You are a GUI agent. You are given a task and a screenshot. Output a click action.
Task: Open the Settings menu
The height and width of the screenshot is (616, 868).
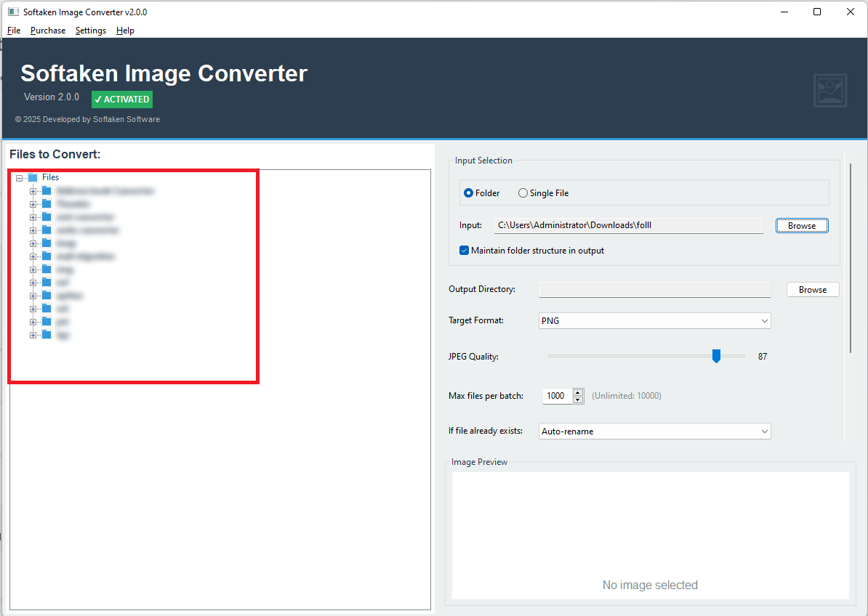pyautogui.click(x=91, y=31)
